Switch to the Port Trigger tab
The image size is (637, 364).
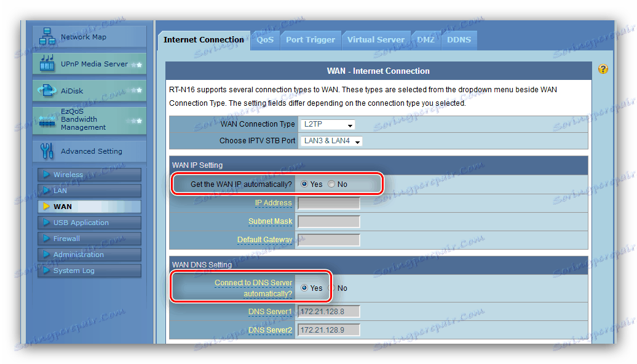click(x=311, y=40)
